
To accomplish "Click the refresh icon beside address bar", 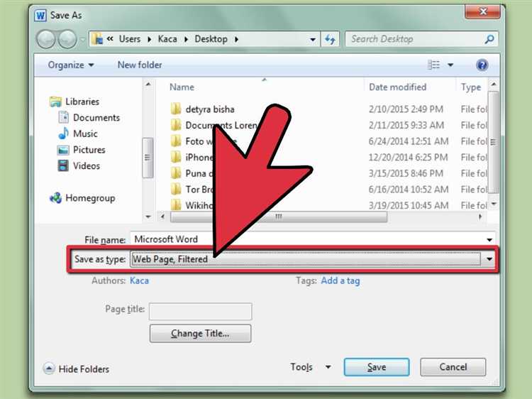I will coord(330,39).
